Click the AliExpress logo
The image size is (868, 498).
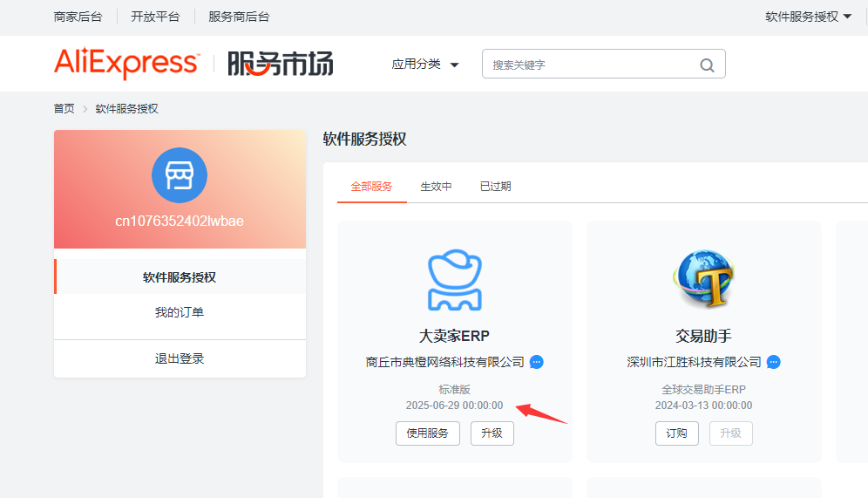tap(126, 63)
